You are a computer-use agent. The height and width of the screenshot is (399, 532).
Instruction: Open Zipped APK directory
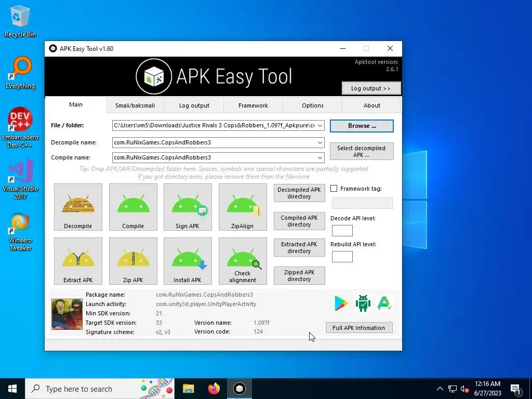[299, 276]
